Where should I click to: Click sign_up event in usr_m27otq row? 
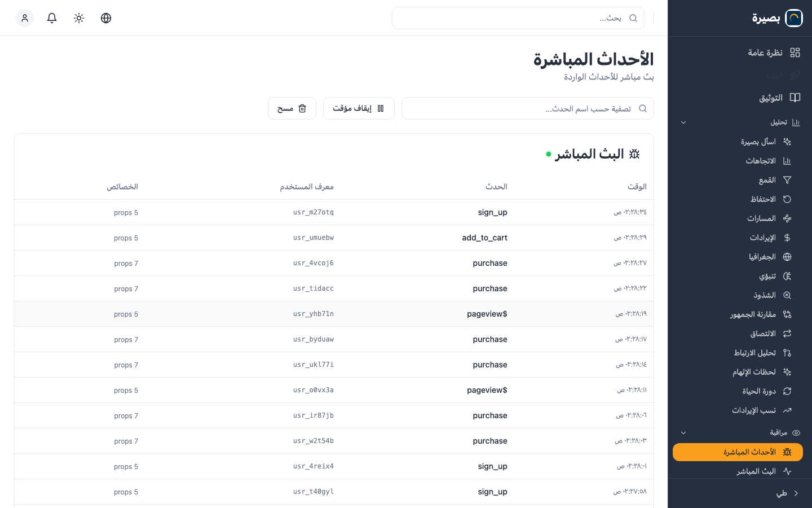[493, 212]
